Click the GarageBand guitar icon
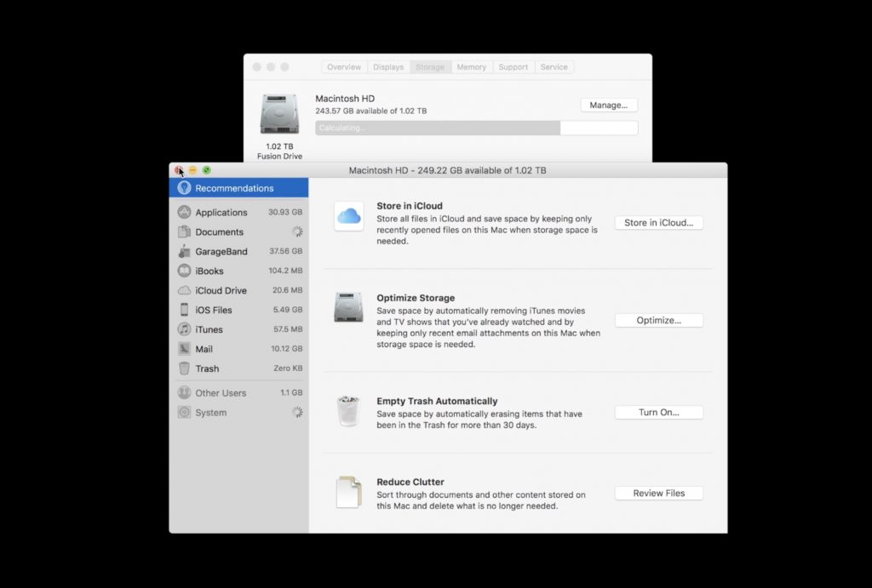 184,251
